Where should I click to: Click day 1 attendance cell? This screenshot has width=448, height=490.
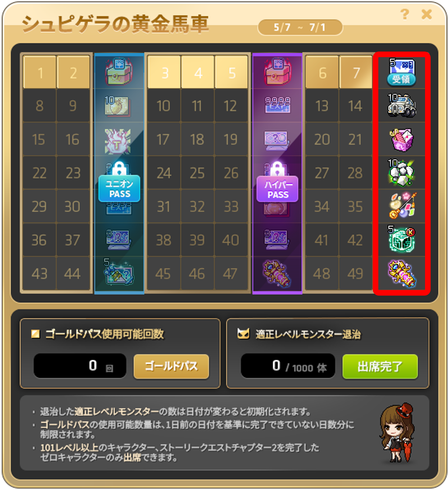[40, 72]
